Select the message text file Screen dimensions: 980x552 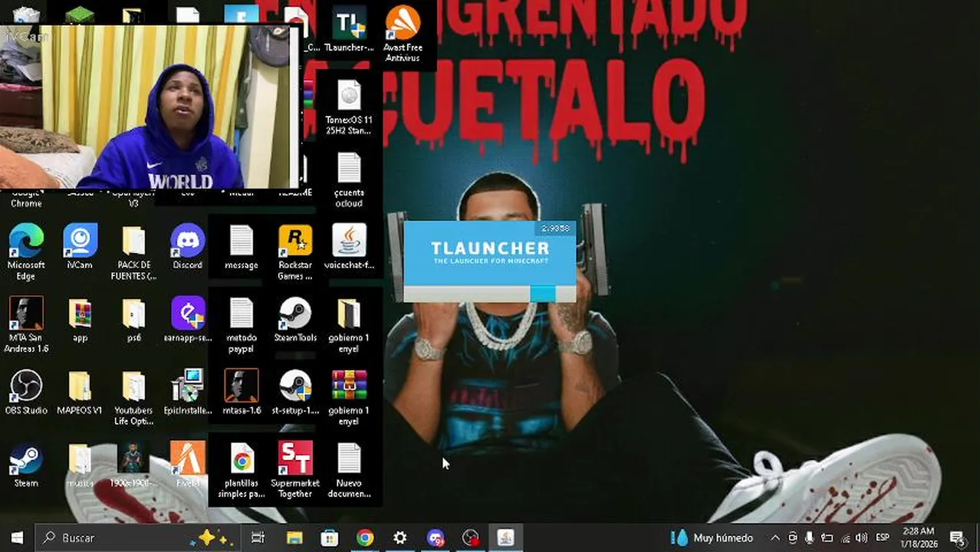241,247
